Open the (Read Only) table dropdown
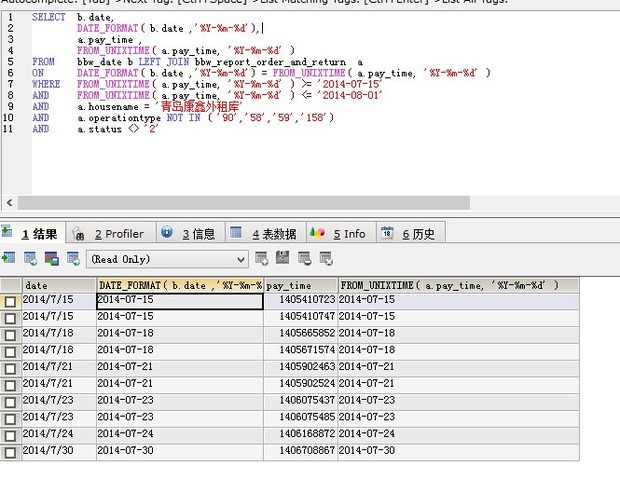Screen dimensions: 620x493 pyautogui.click(x=167, y=259)
